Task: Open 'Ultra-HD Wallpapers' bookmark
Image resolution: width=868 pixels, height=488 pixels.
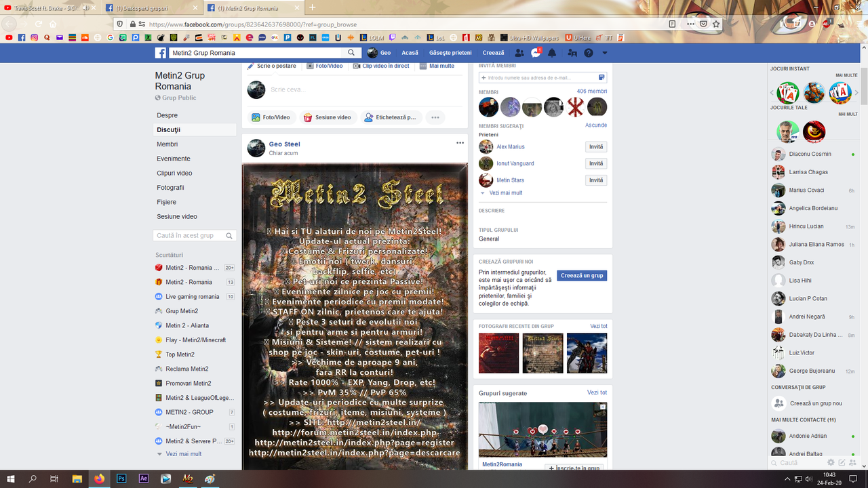Action: (530, 37)
